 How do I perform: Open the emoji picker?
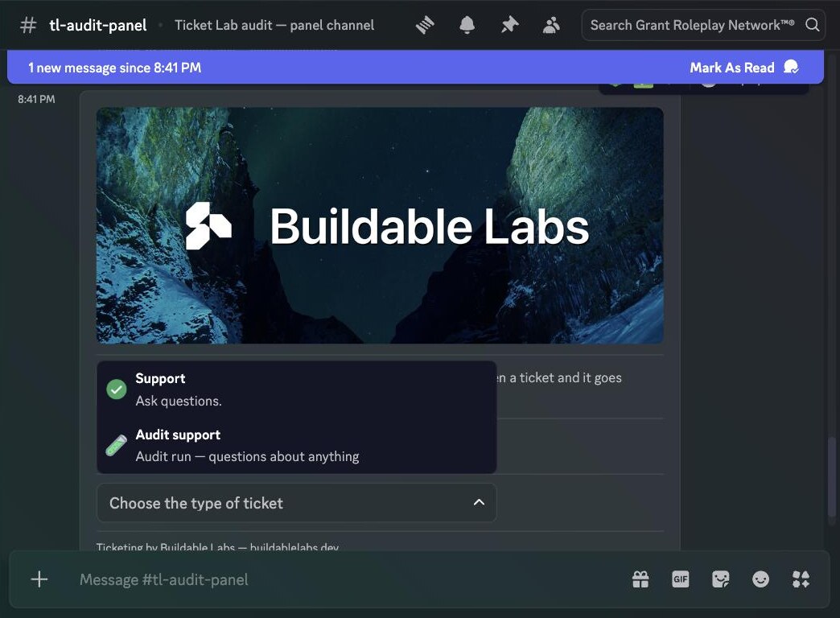(760, 579)
